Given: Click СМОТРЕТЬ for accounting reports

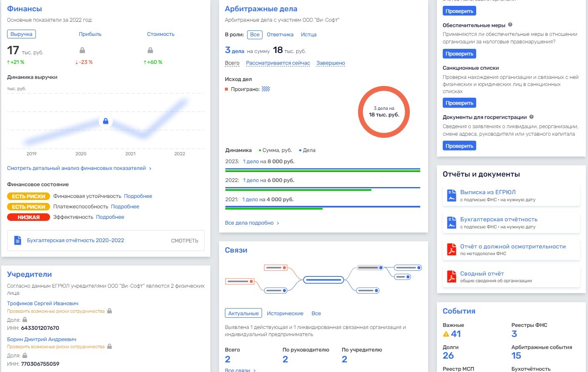Looking at the screenshot, I should coord(184,241).
